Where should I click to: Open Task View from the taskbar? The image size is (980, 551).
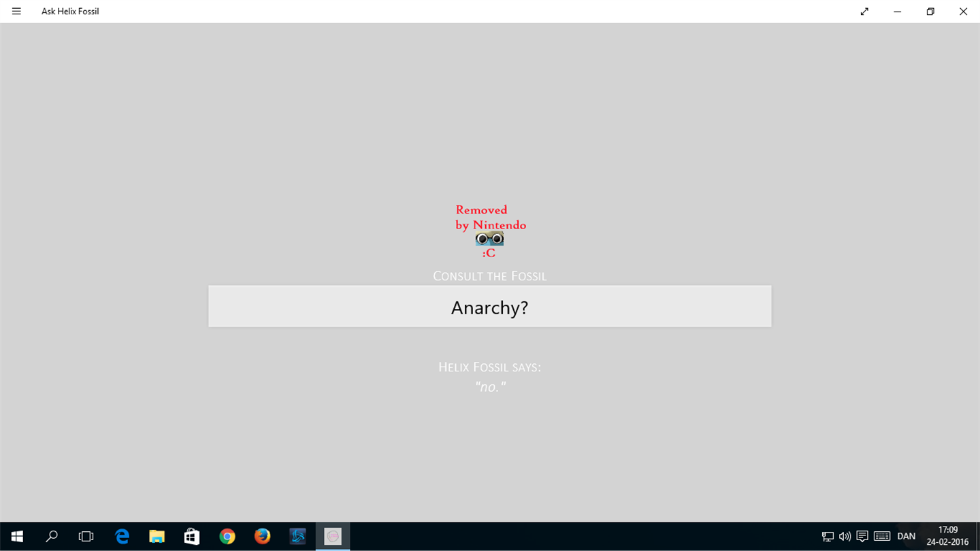[x=86, y=537]
